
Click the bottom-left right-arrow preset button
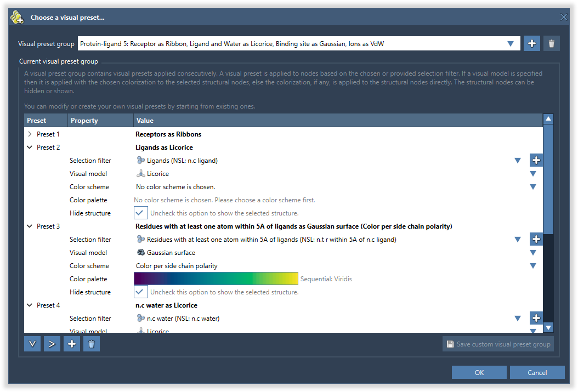tap(52, 344)
